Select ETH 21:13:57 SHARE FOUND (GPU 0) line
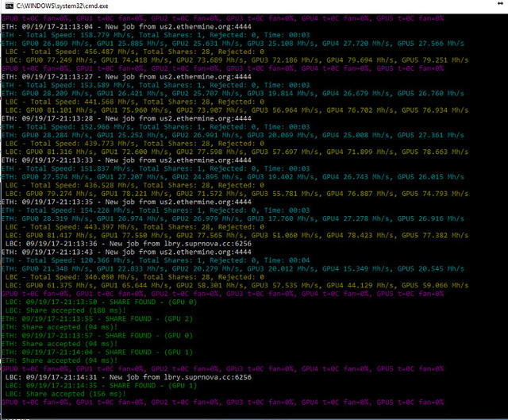 (x=97, y=336)
